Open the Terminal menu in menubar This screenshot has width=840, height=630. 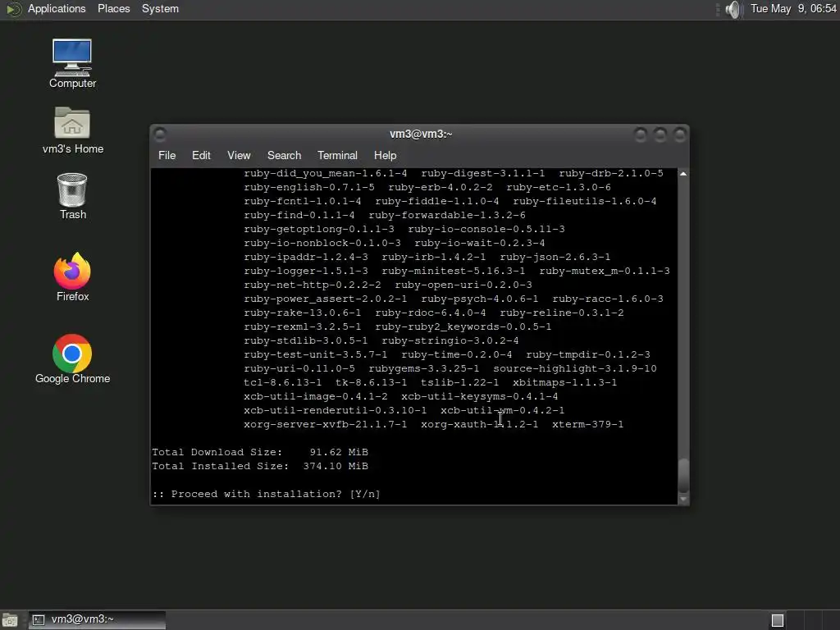click(337, 155)
